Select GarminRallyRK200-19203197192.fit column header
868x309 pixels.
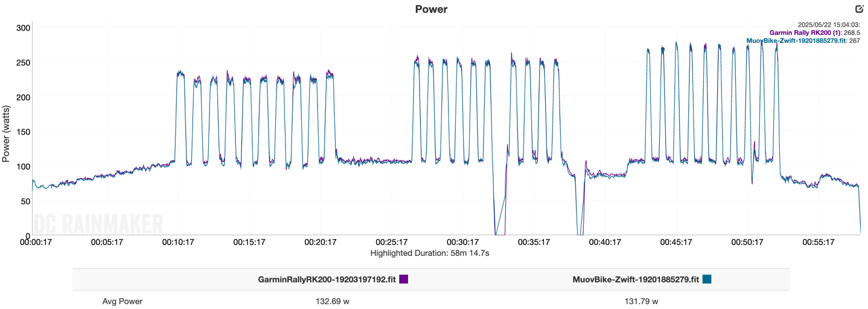(x=327, y=279)
